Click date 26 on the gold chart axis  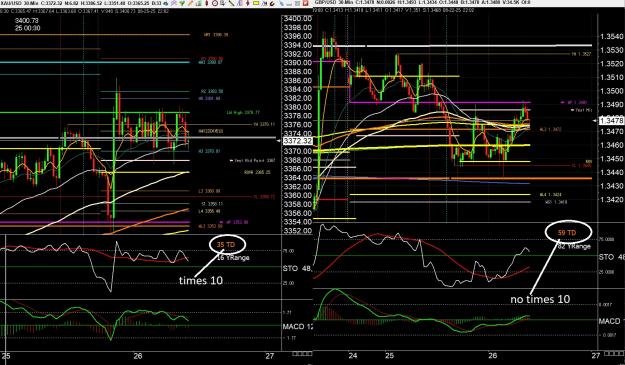pyautogui.click(x=138, y=356)
